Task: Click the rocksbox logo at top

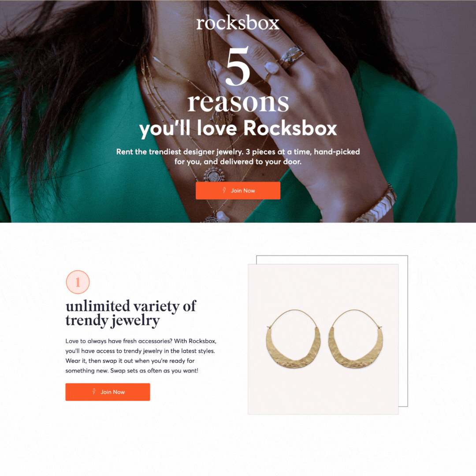Action: point(238,23)
